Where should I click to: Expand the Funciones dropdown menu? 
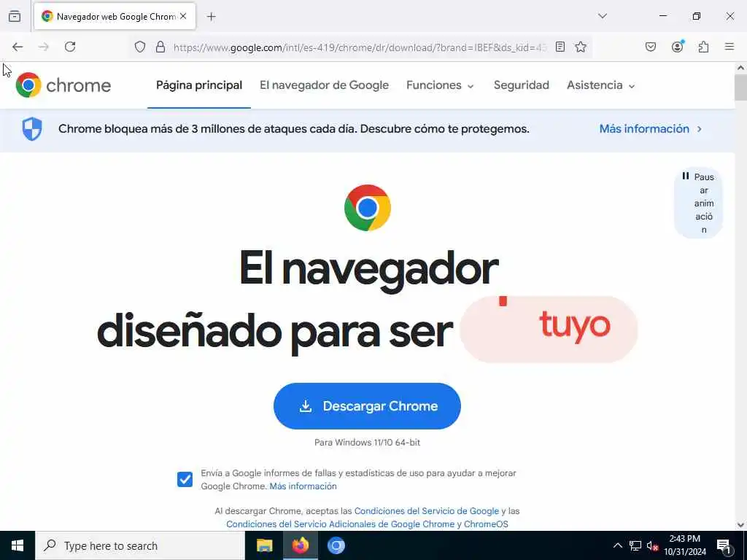click(440, 85)
